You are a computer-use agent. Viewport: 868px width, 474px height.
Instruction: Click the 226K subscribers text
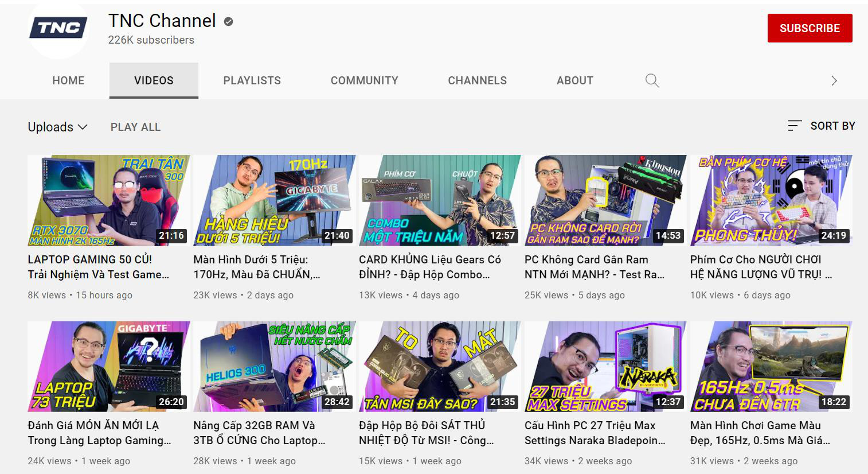(x=151, y=40)
